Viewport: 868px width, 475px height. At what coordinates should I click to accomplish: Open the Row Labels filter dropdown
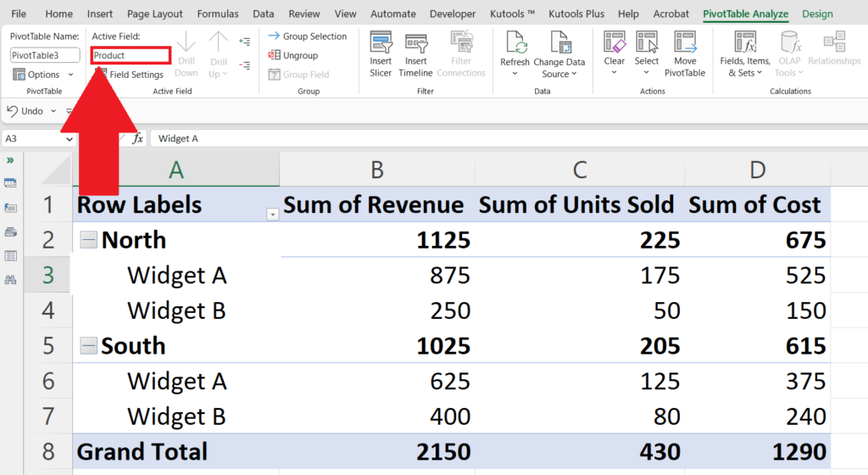pos(272,215)
